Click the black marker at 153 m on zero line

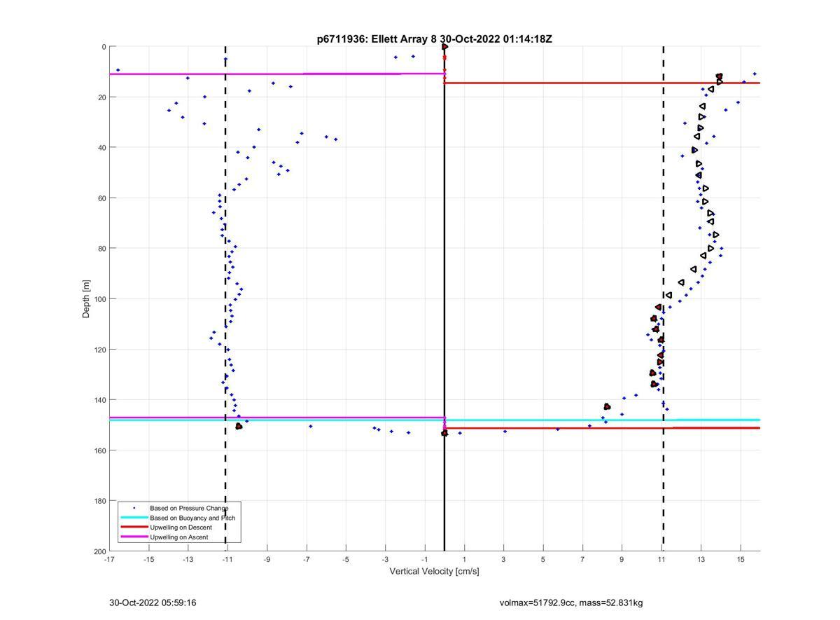point(444,433)
